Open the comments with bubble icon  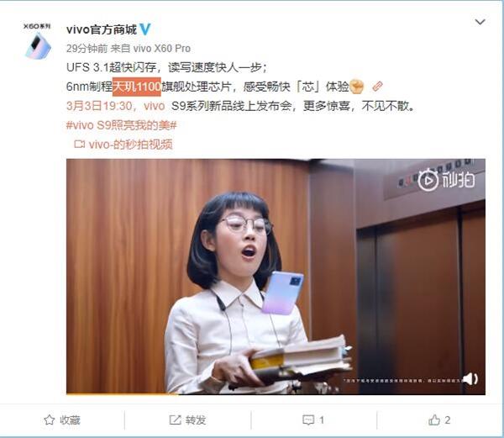313,420
